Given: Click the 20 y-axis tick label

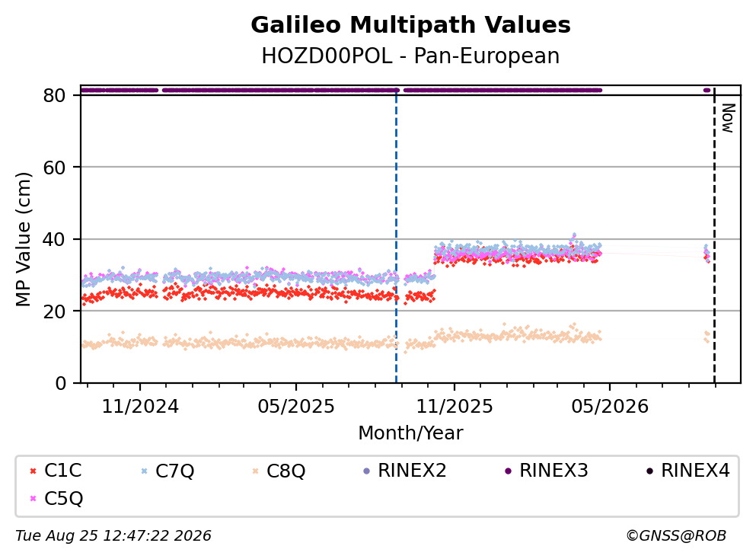Looking at the screenshot, I should tap(55, 311).
